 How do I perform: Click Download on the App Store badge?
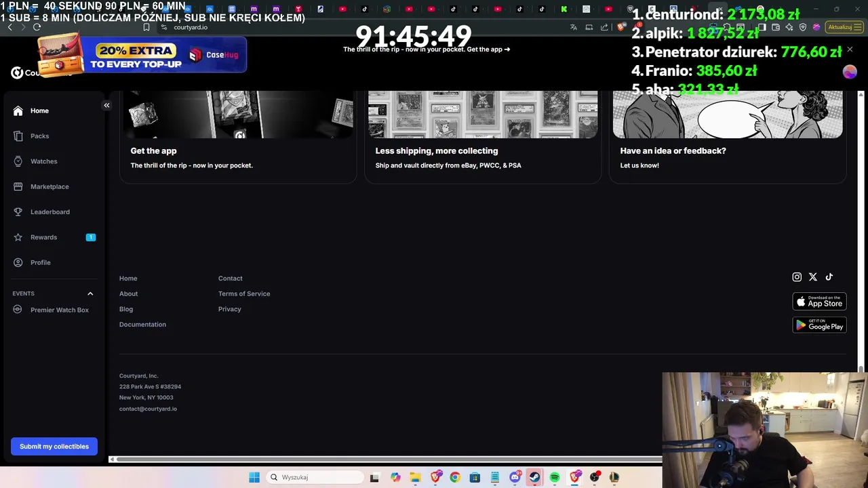(x=819, y=302)
